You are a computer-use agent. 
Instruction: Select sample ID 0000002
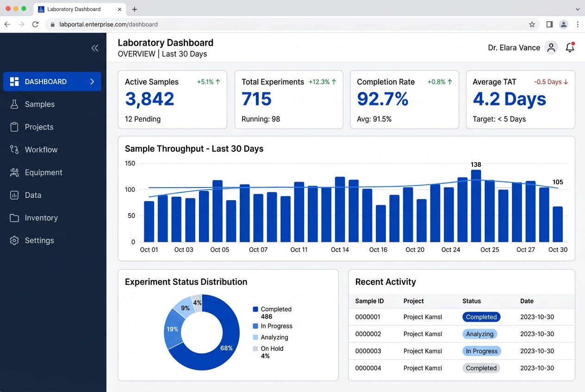click(368, 334)
